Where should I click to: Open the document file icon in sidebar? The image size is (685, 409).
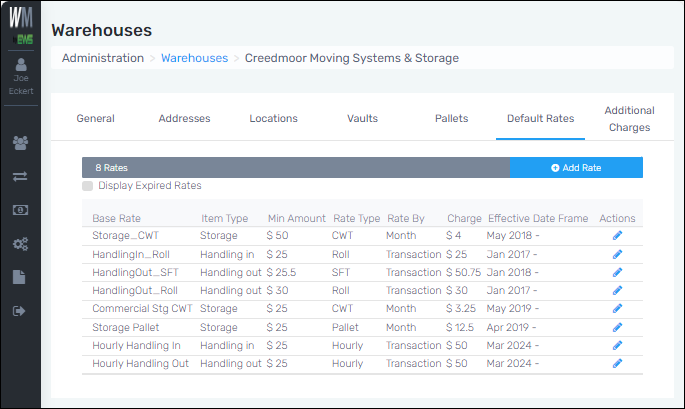pos(19,277)
